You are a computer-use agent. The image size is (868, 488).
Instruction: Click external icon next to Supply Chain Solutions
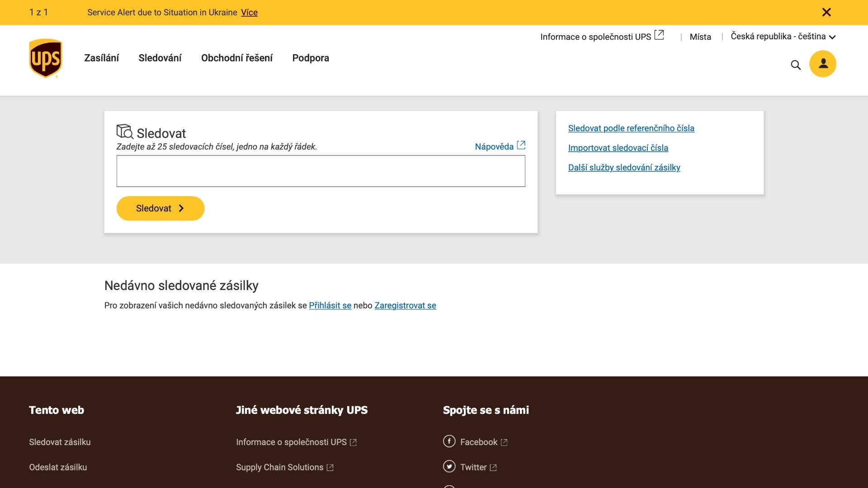[330, 468]
